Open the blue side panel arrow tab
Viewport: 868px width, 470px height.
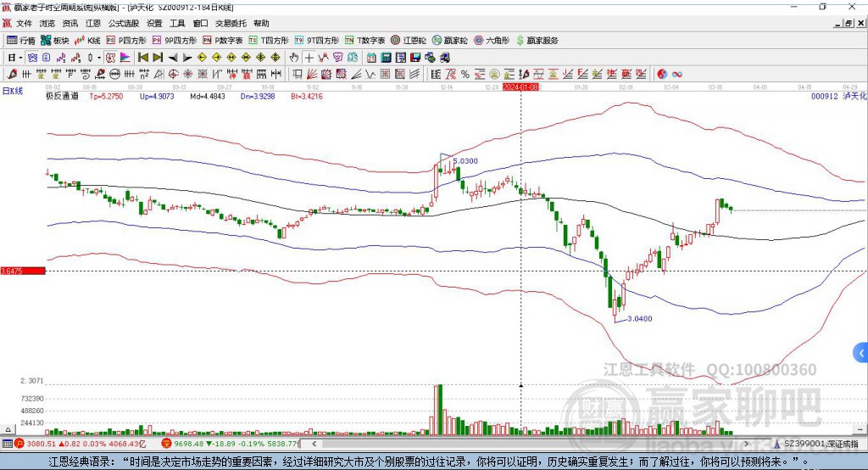(861, 353)
